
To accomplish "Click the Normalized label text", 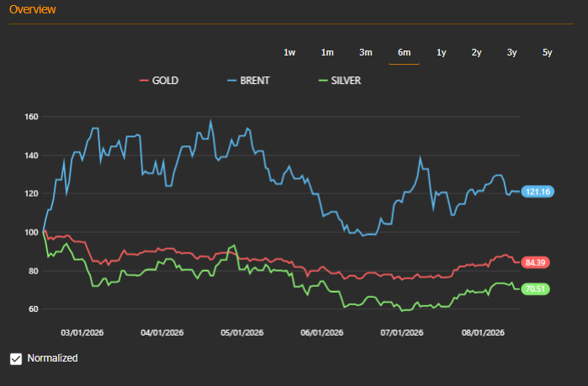I will [x=52, y=358].
